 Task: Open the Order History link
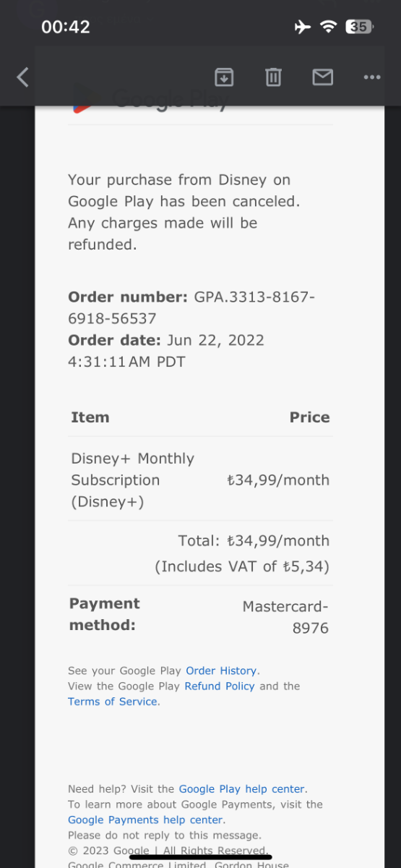click(x=221, y=671)
